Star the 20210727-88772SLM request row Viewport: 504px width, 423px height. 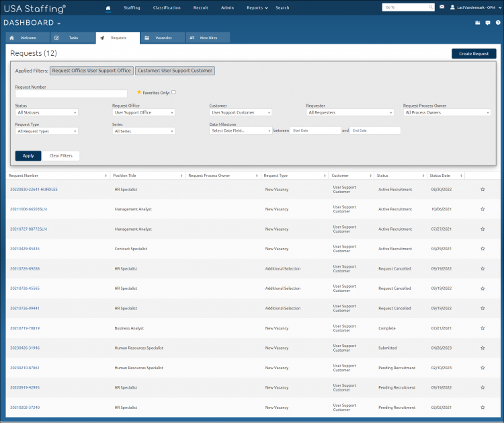[482, 229]
